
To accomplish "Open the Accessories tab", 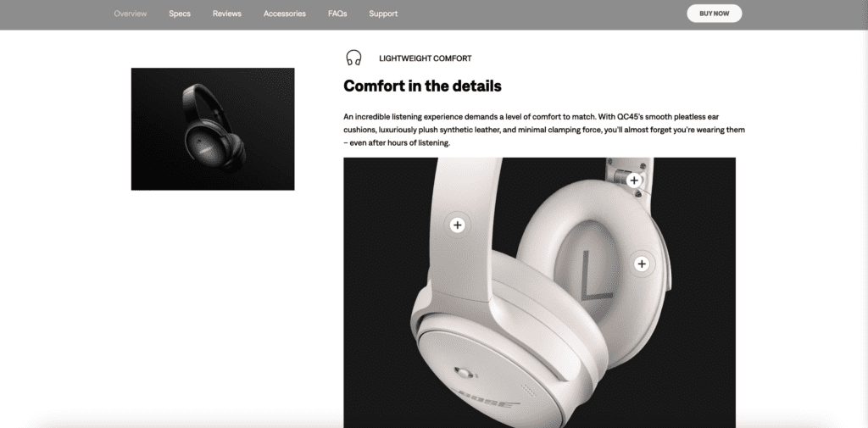I will pyautogui.click(x=285, y=14).
